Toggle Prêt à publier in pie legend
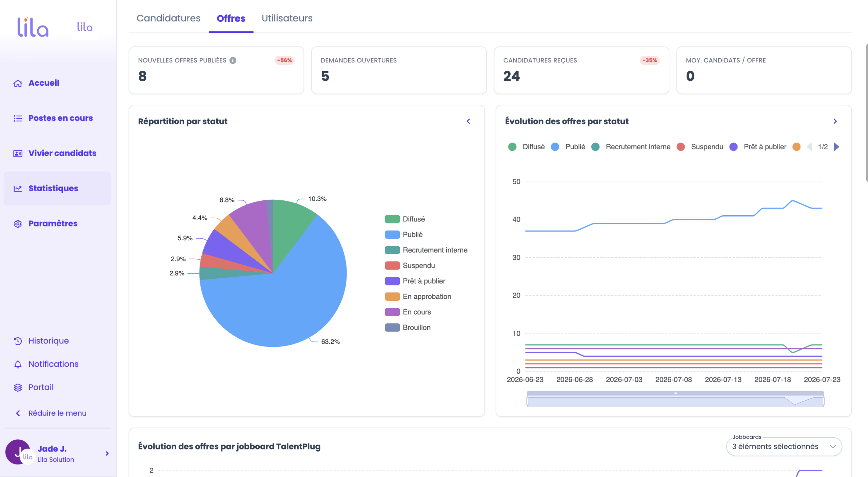Viewport: 868px width, 477px height. point(415,281)
